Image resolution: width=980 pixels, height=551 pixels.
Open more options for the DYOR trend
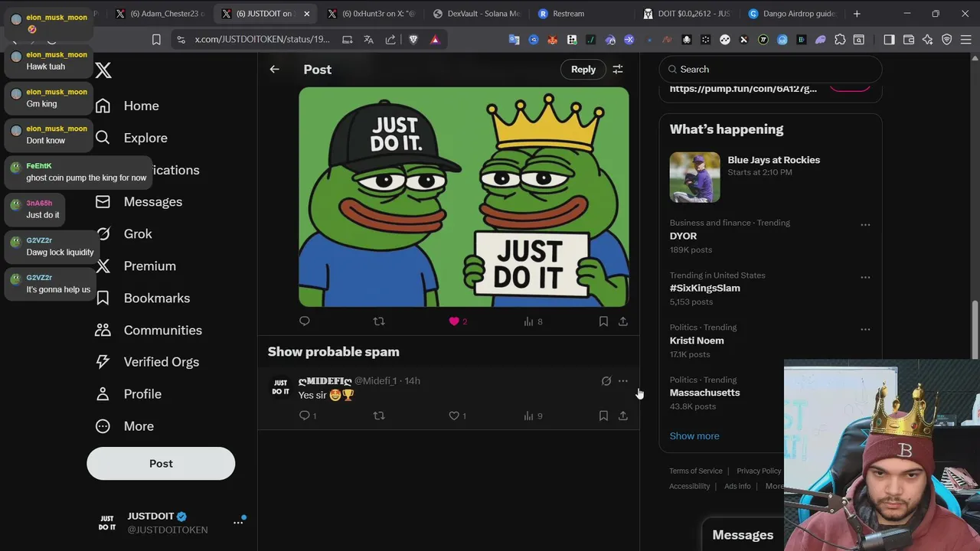[865, 225]
